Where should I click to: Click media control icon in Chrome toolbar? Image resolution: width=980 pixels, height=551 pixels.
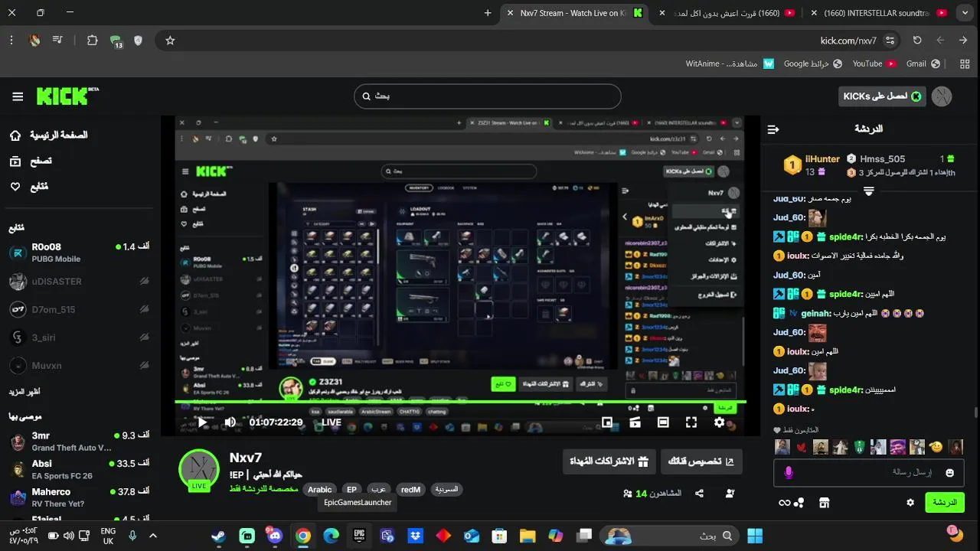click(57, 41)
